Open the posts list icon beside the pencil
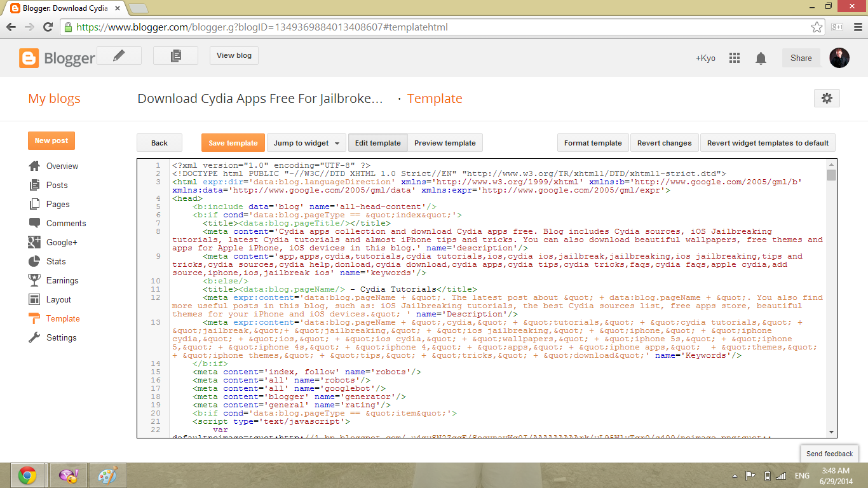This screenshot has height=488, width=868. coord(175,55)
